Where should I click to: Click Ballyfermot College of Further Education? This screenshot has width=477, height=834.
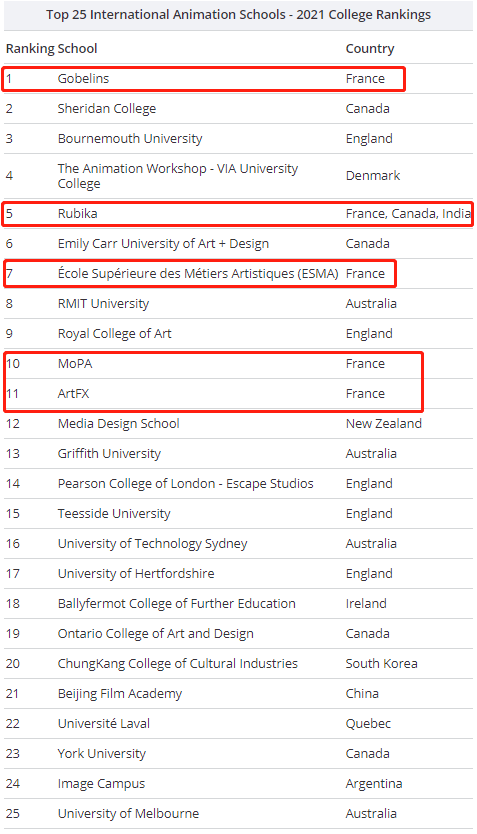pos(177,604)
